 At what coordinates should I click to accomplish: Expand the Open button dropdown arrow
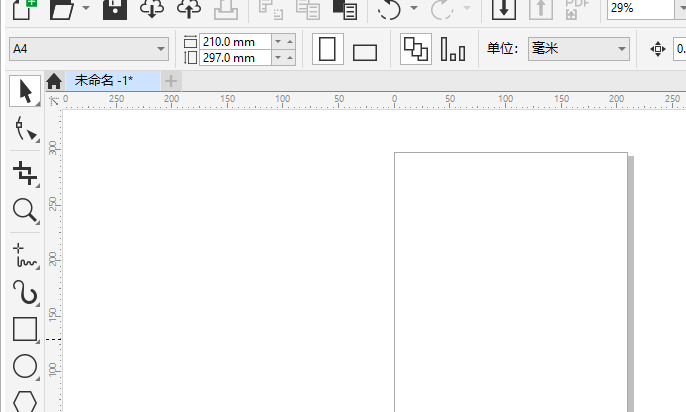point(86,8)
